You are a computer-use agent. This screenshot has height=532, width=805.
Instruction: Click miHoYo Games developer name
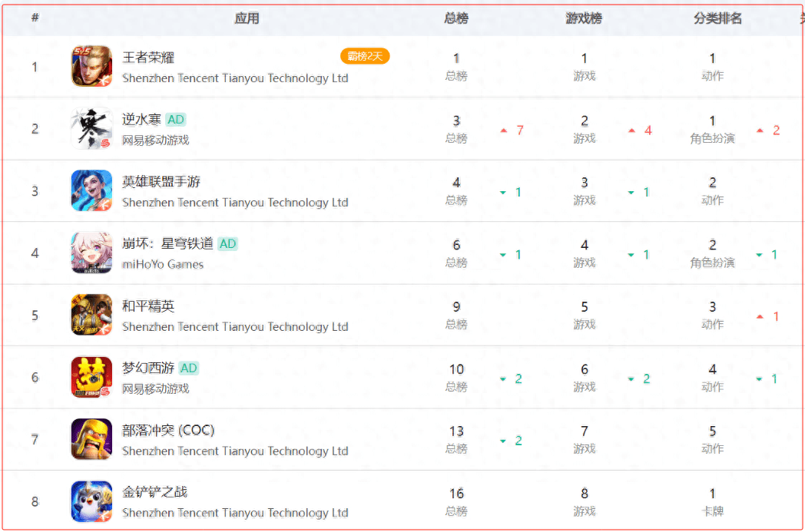(163, 264)
